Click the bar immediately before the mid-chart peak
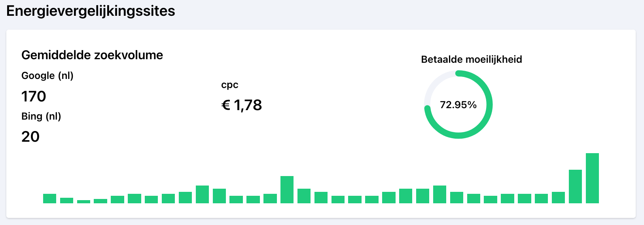Screen dimensions: 644x225 (x=270, y=199)
